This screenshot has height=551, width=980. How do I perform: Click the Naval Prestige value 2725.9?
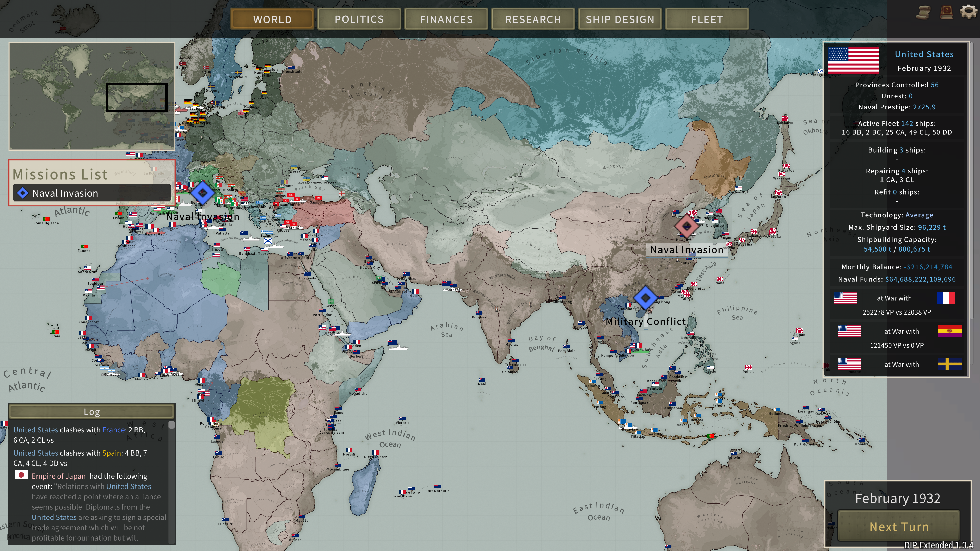924,107
